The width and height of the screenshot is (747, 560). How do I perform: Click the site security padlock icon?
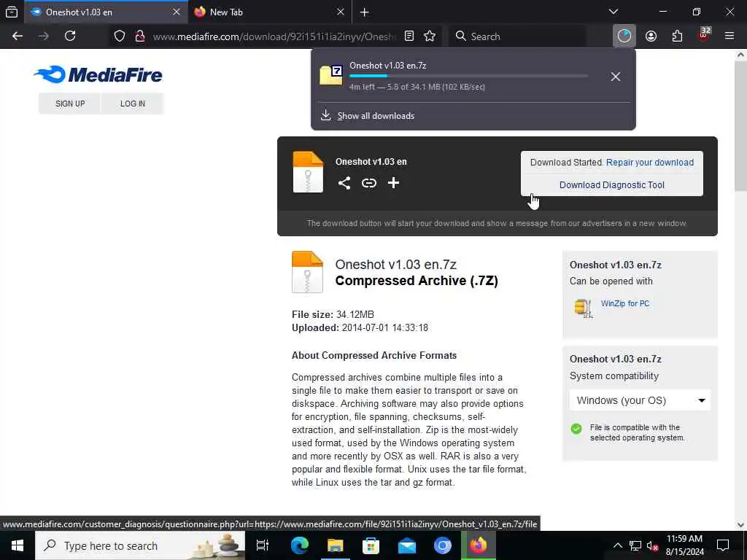[139, 36]
